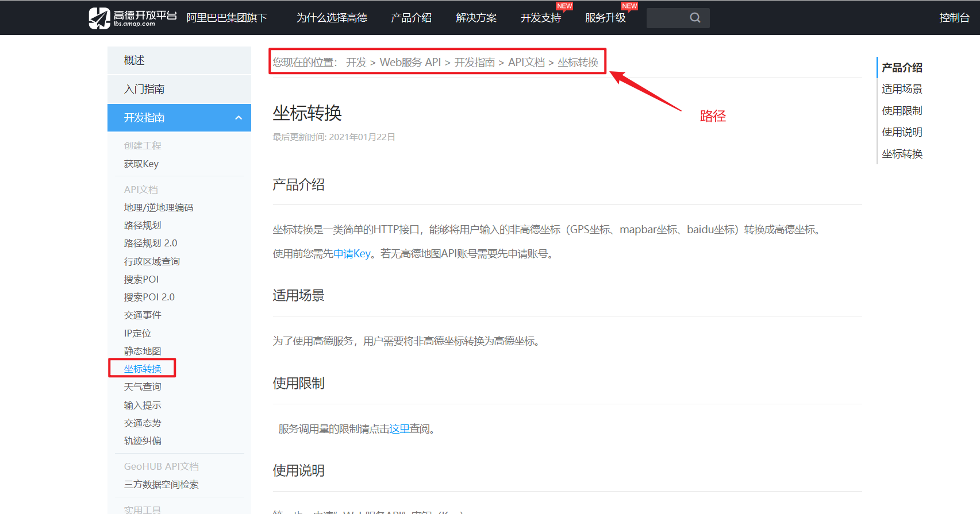
Task: Click the 使用说明 section heading
Action: [x=298, y=470]
